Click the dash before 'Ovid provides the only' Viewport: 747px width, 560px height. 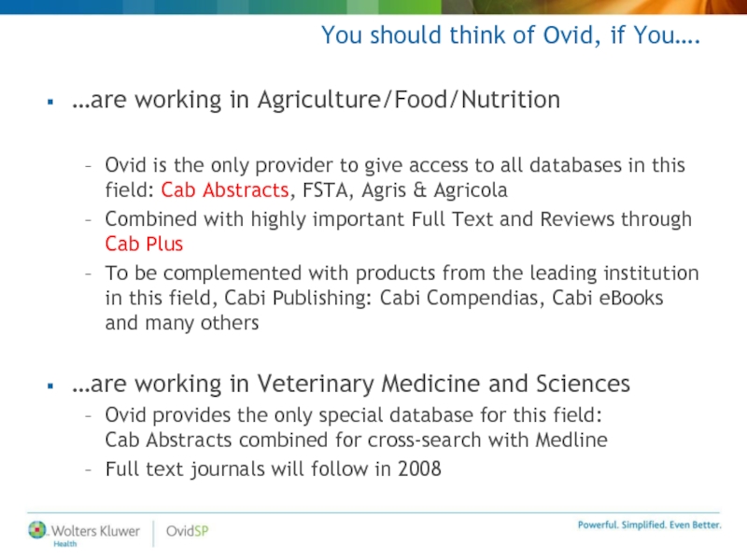coord(88,416)
